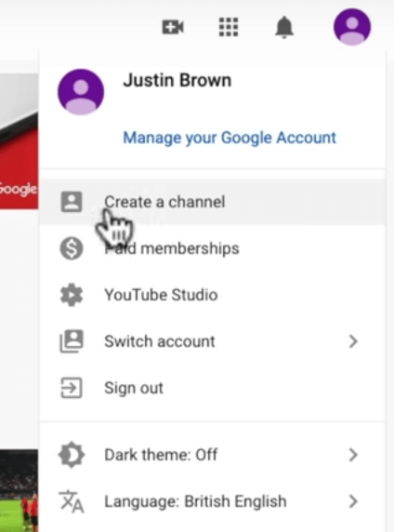Image resolution: width=394 pixels, height=532 pixels.
Task: Open Paid memberships
Action: click(x=213, y=248)
